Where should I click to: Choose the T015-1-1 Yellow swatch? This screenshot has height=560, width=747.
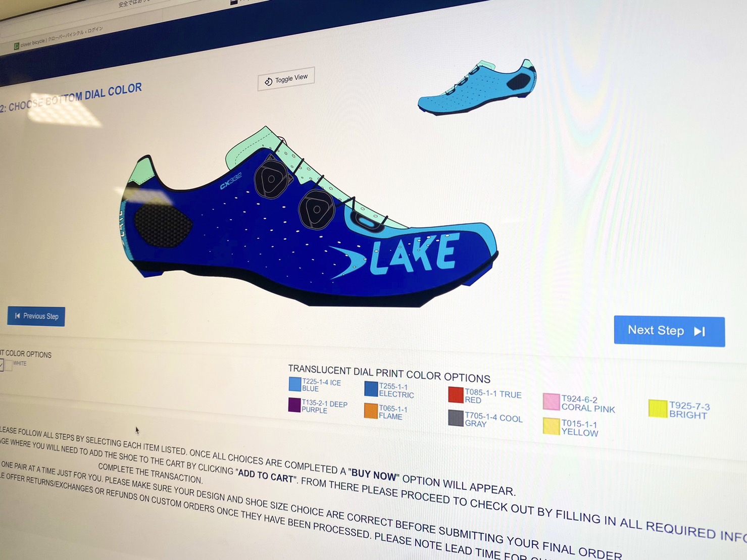tap(551, 426)
